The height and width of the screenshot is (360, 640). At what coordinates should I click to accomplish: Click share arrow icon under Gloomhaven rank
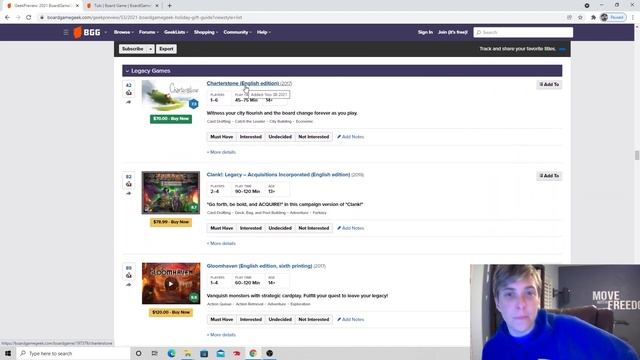click(x=129, y=285)
